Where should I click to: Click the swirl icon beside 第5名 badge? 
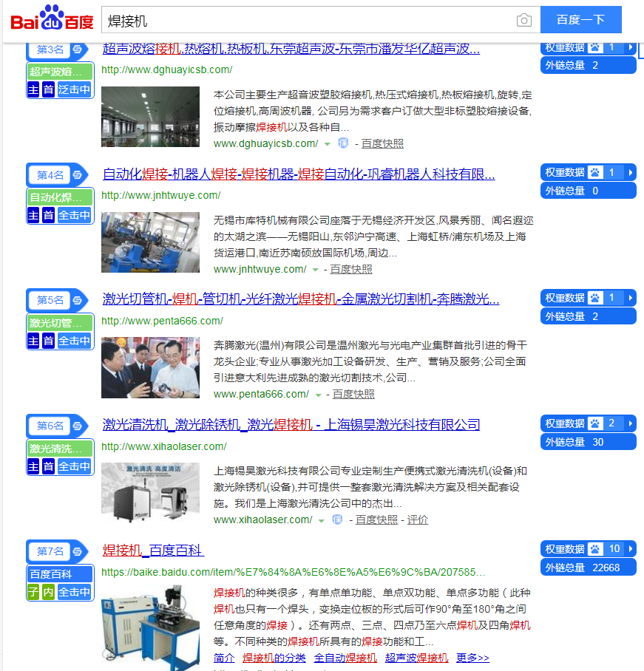(78, 300)
